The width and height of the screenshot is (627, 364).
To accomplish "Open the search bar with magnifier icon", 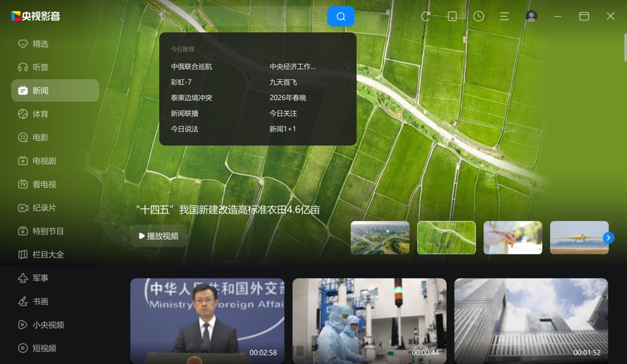I will point(341,16).
